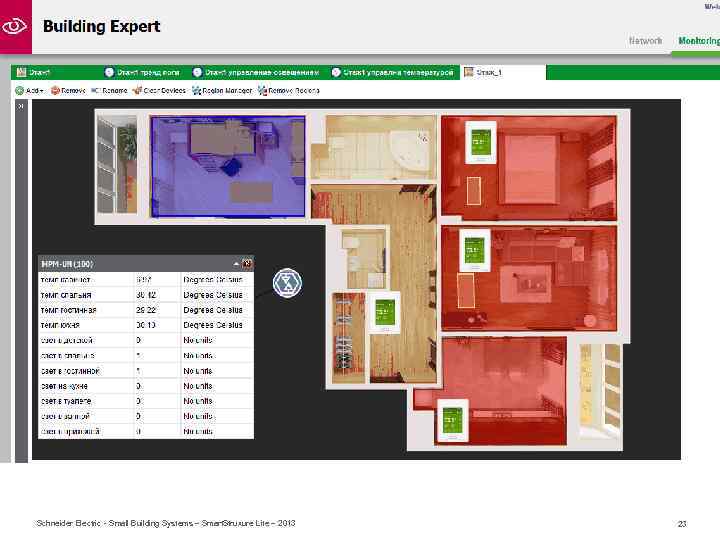Click Degrees Celsius in темп спальня row

click(x=213, y=295)
